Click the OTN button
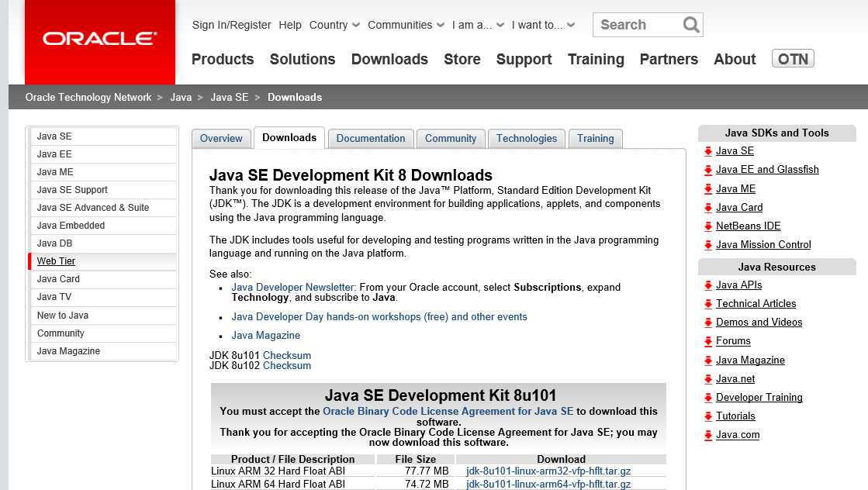 [793, 59]
